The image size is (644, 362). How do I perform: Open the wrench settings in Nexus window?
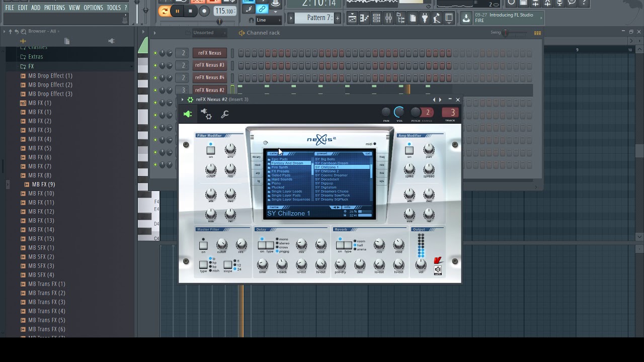click(225, 114)
